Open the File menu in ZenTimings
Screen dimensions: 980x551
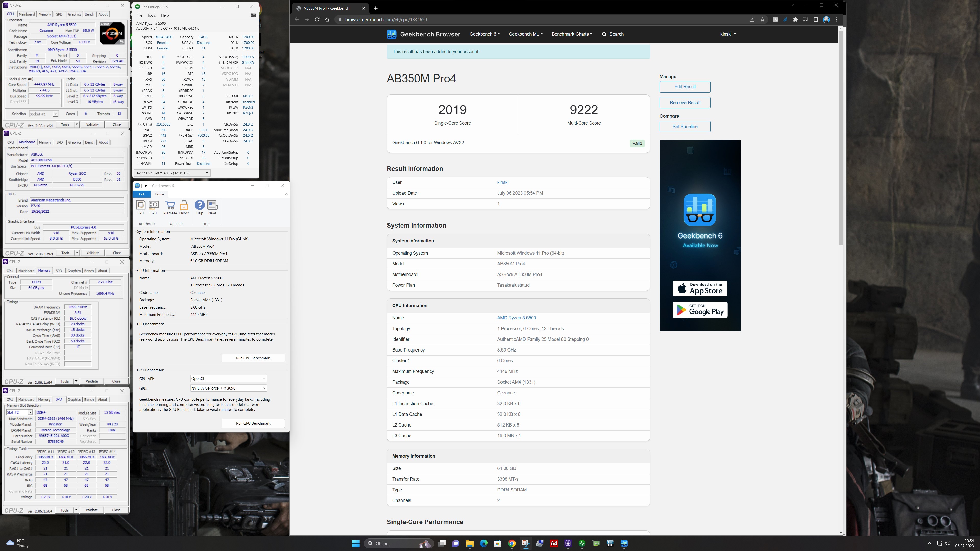(139, 15)
